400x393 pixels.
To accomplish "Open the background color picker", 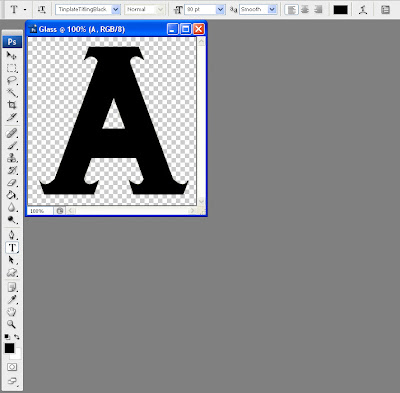I will (17, 355).
